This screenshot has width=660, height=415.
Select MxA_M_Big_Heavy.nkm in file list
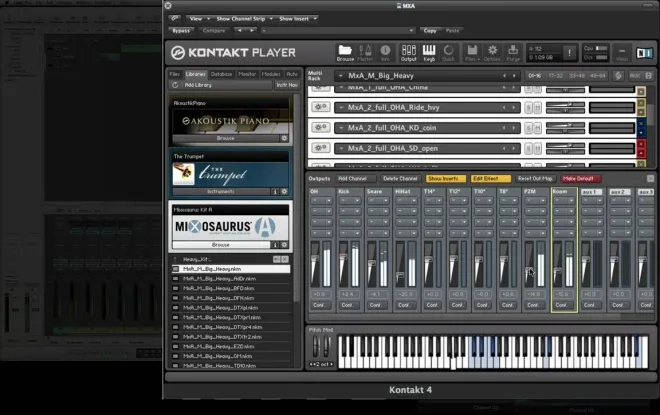click(231, 269)
